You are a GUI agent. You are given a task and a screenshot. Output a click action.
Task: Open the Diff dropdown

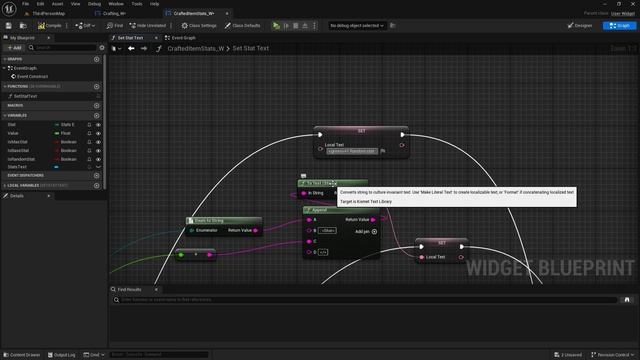click(85, 26)
